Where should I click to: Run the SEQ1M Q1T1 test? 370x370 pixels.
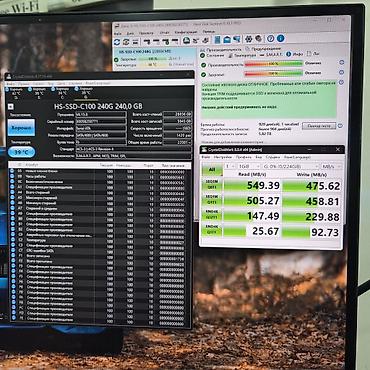point(212,200)
